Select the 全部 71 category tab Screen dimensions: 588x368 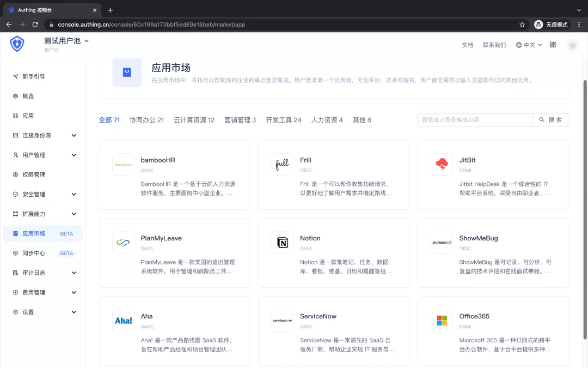coord(109,120)
